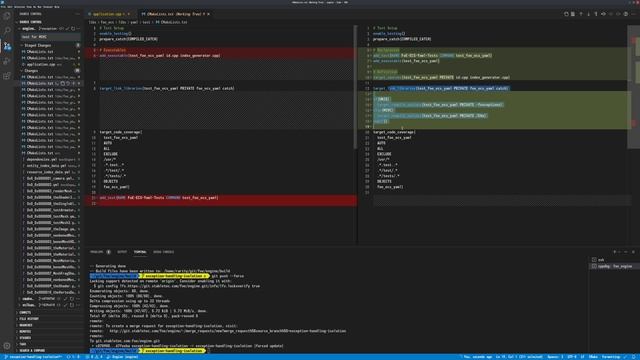Expand the COMMITS section

click(25, 312)
